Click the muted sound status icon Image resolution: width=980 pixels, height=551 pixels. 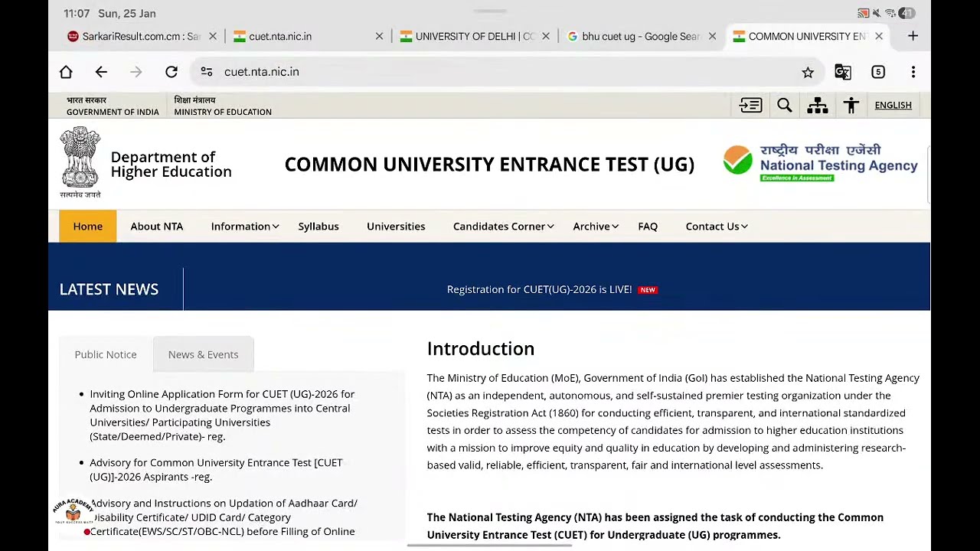(877, 13)
